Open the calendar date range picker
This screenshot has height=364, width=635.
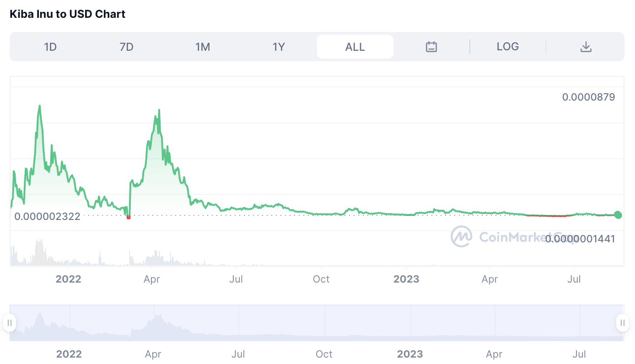point(431,47)
